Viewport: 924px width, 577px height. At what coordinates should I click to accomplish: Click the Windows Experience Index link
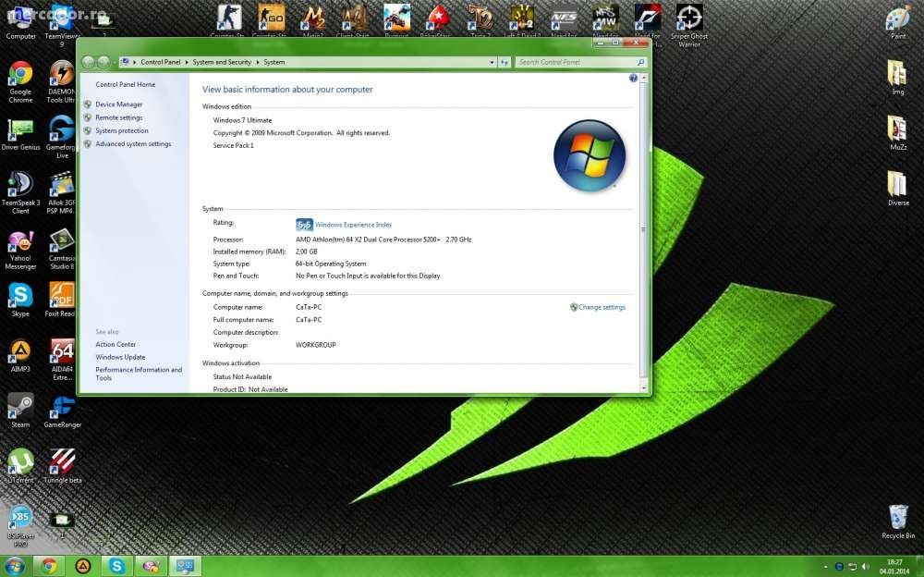click(353, 225)
